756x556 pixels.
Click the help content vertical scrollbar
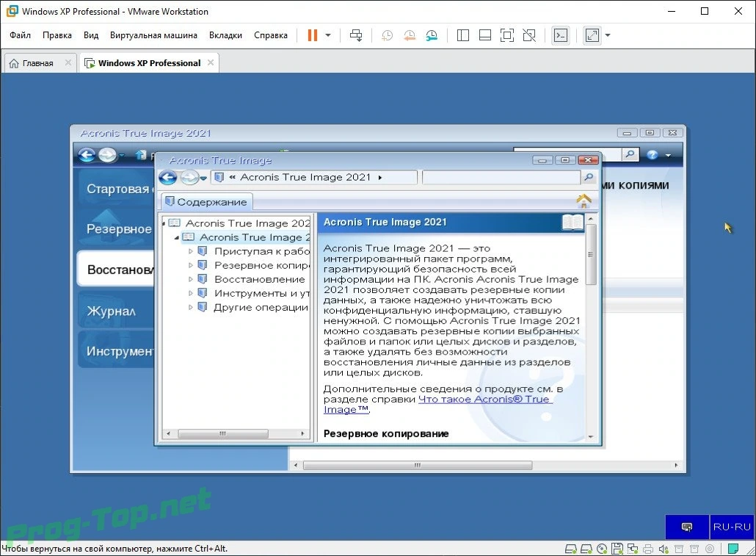click(x=591, y=254)
